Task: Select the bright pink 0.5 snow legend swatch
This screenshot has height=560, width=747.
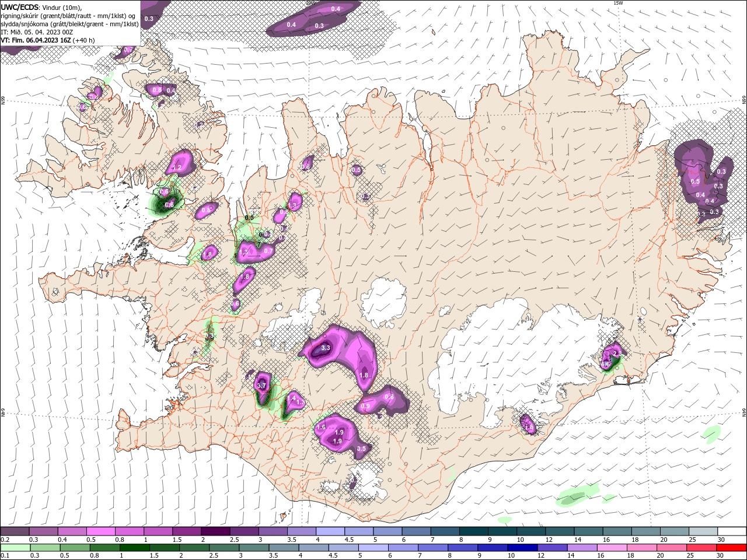Action: pyautogui.click(x=100, y=531)
